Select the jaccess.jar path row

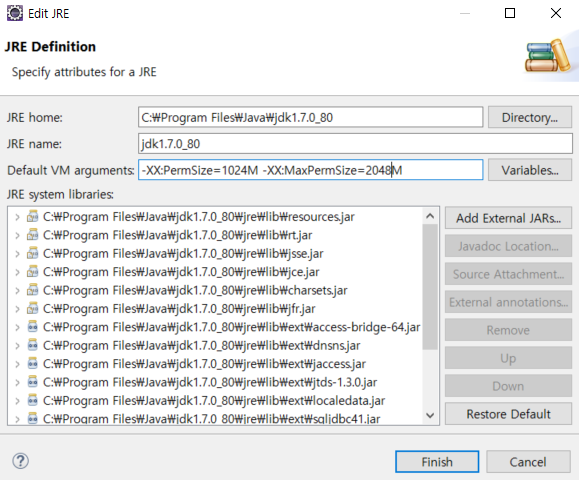pyautogui.click(x=204, y=364)
